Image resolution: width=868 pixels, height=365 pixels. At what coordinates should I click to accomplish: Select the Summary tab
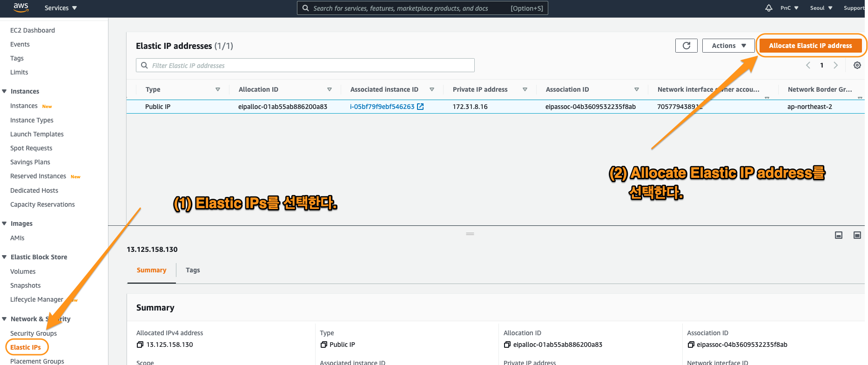[151, 270]
